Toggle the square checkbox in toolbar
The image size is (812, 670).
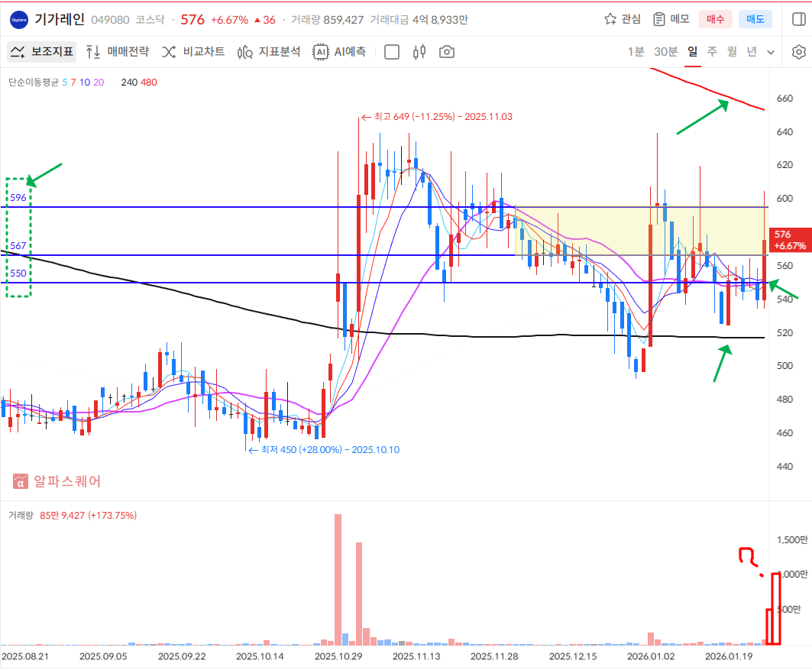392,52
